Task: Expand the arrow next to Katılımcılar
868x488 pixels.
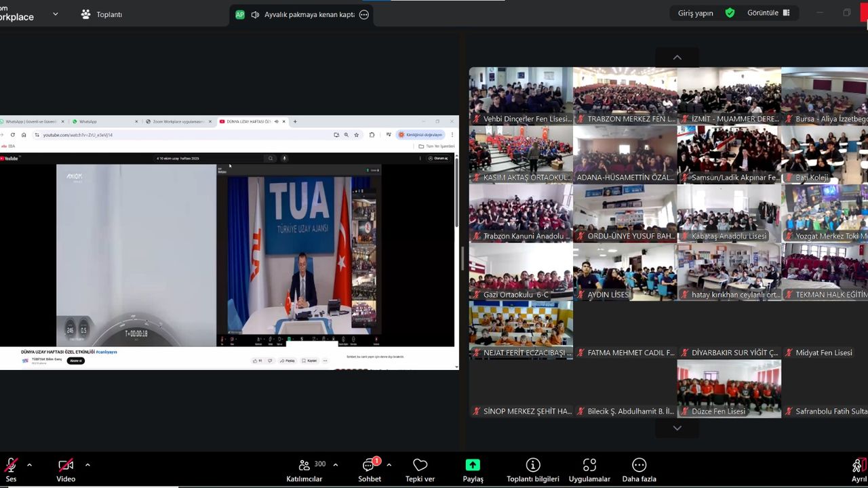Action: [335, 465]
